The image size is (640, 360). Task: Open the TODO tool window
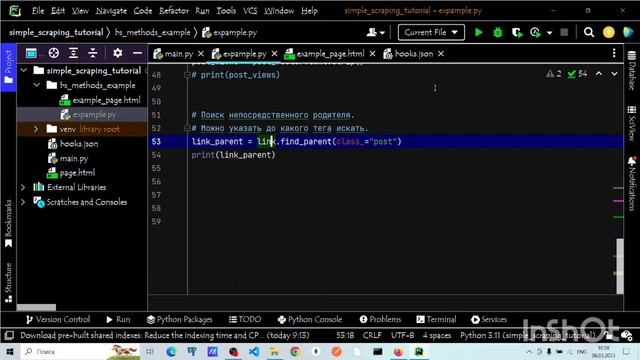pyautogui.click(x=245, y=320)
